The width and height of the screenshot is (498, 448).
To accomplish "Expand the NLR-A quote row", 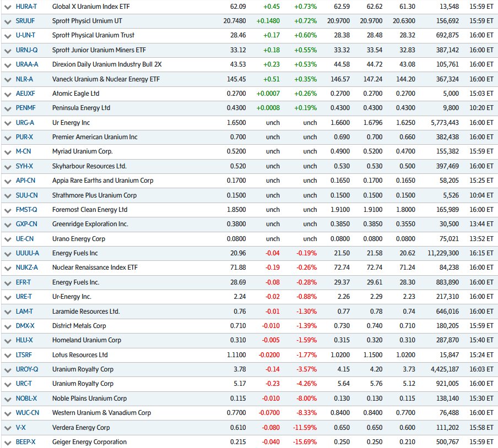I will point(7,79).
